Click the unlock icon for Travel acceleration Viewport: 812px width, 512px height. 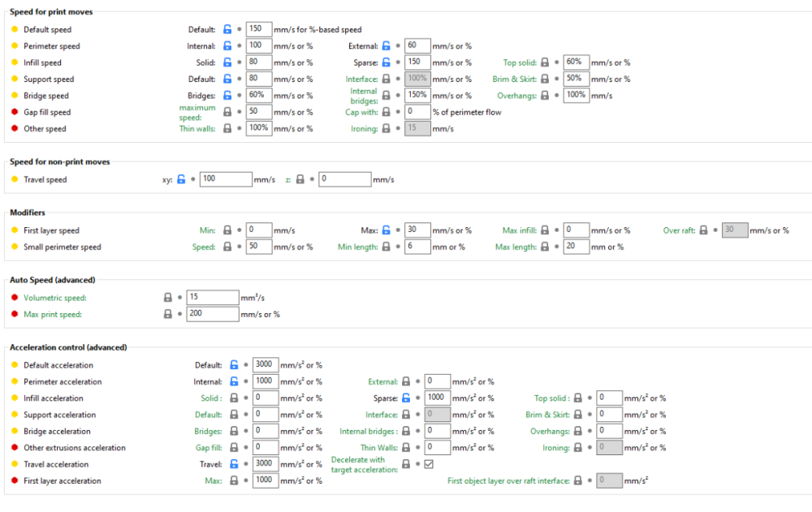point(234,464)
